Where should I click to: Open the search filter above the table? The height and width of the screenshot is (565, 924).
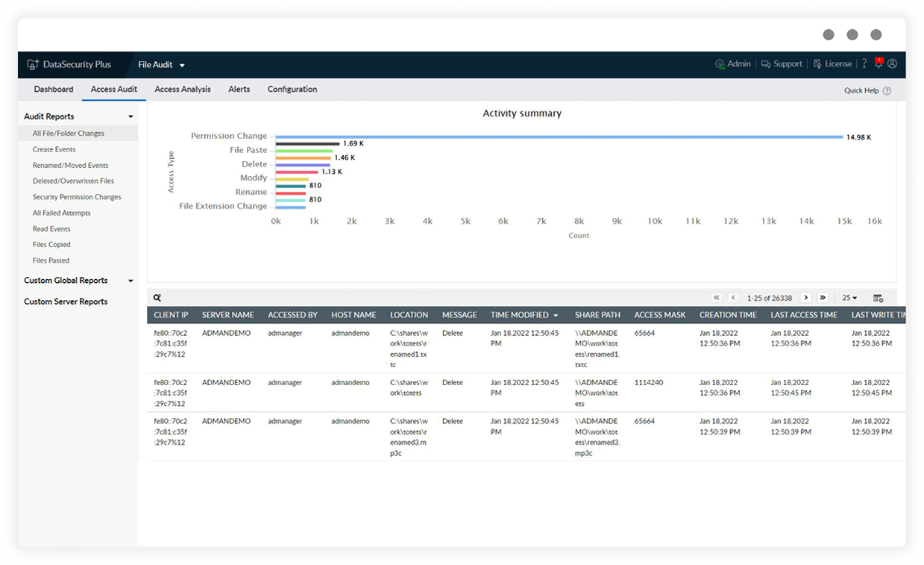pyautogui.click(x=157, y=297)
